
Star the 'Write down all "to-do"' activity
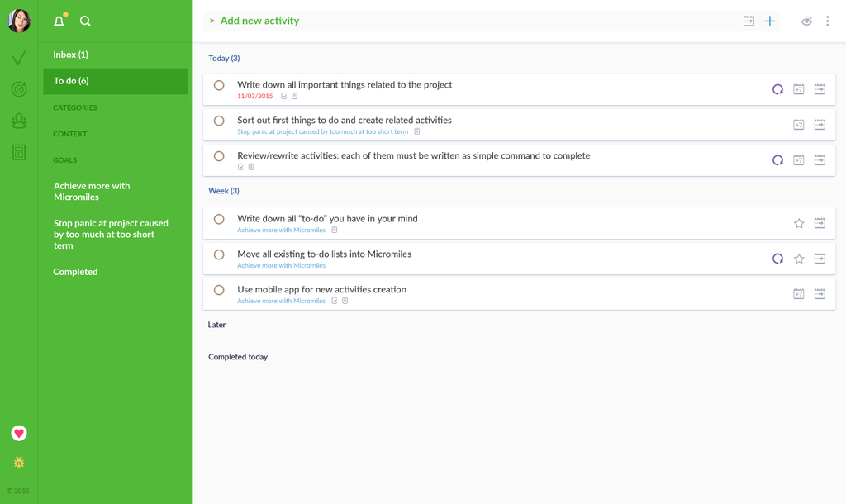(799, 223)
